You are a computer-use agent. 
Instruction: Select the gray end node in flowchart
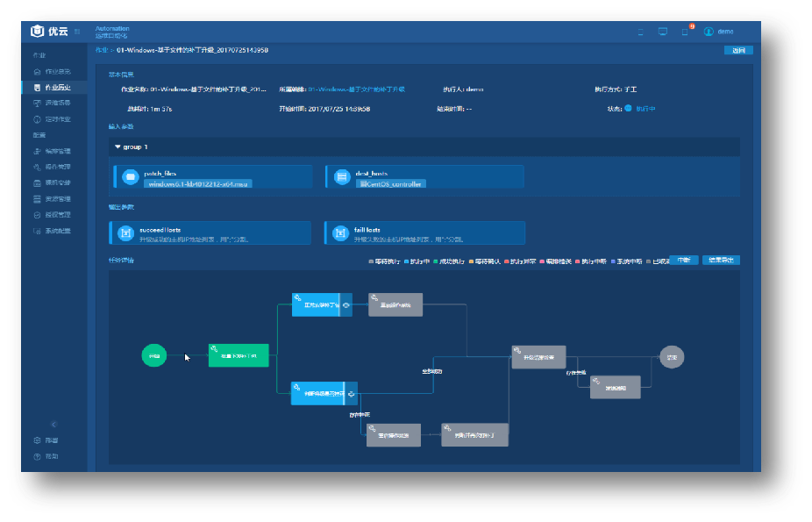click(x=672, y=357)
